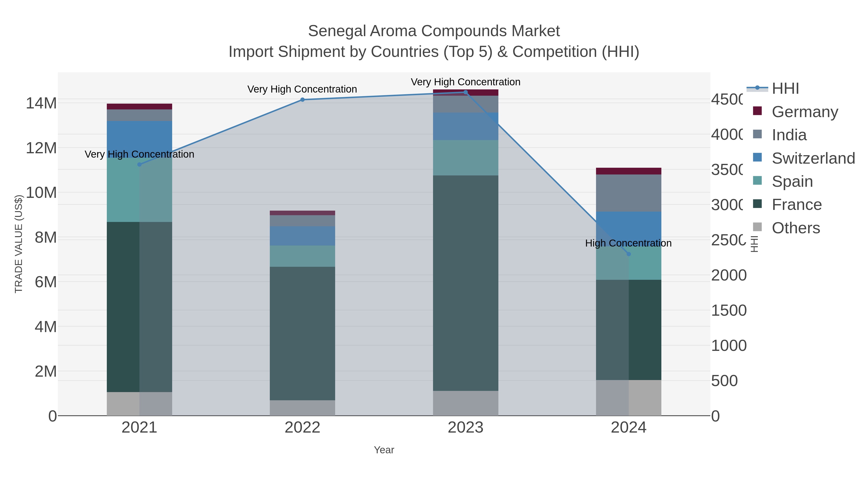Image resolution: width=868 pixels, height=488 pixels.
Task: Click the 14M y-axis tick label
Action: [41, 103]
